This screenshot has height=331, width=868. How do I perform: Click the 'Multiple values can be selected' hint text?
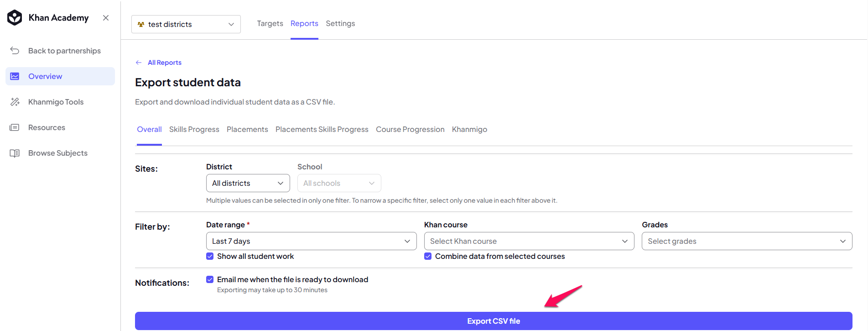click(382, 200)
